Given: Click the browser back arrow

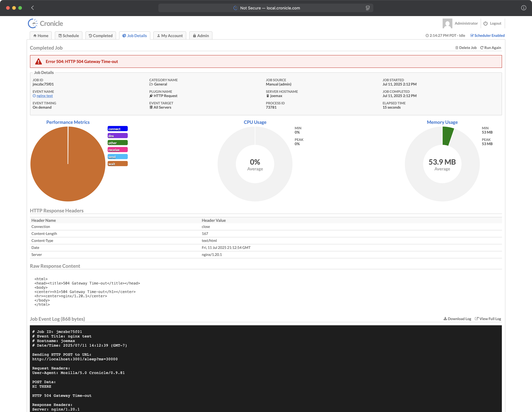Looking at the screenshot, I should tap(33, 8).
